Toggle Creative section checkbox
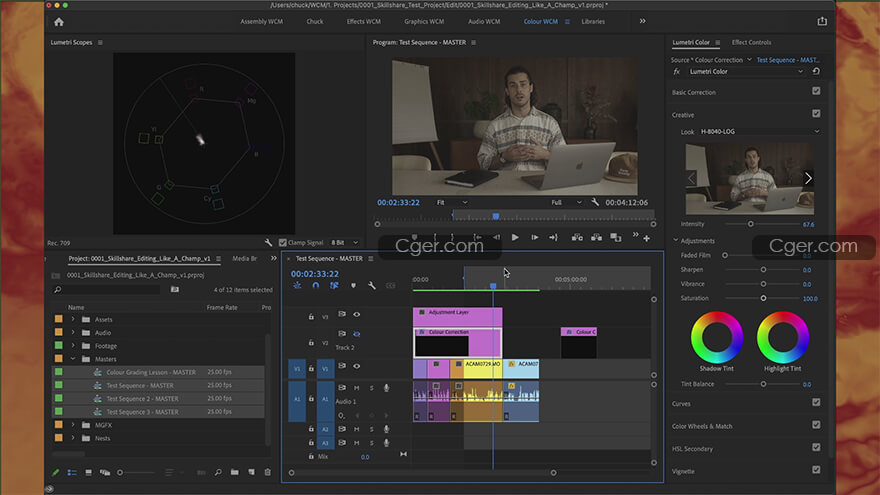This screenshot has width=880, height=495. [x=816, y=113]
